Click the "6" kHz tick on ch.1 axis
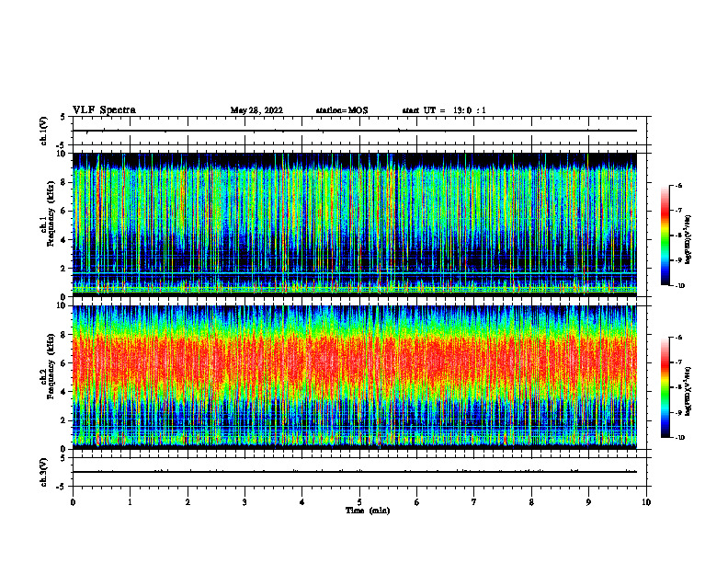Viewport: 728px width, 563px height. click(x=63, y=211)
